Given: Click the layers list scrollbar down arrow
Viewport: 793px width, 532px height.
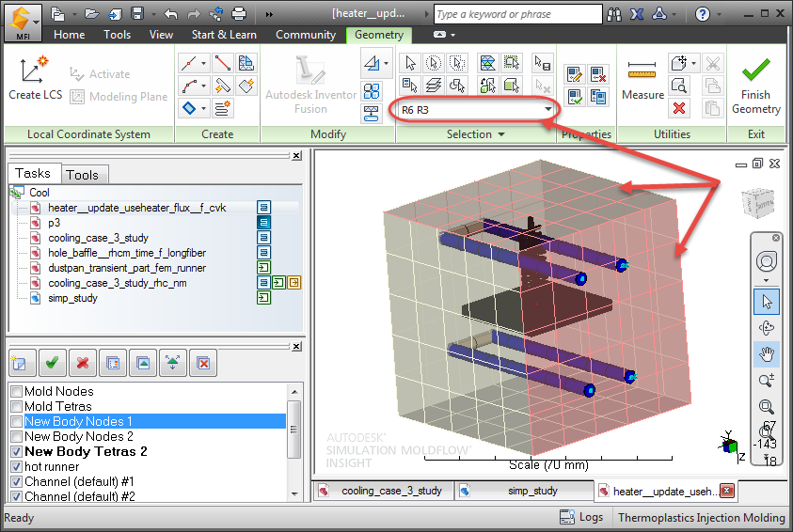Looking at the screenshot, I should point(293,494).
